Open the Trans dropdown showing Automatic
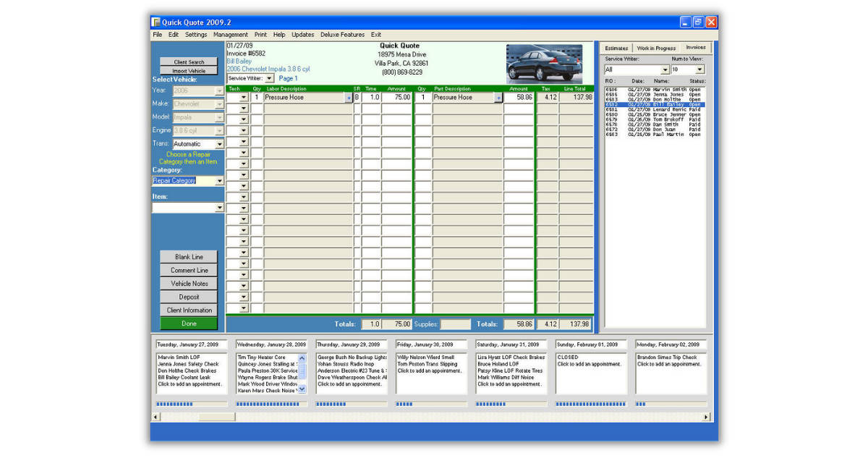The height and width of the screenshot is (456, 868). (x=219, y=143)
